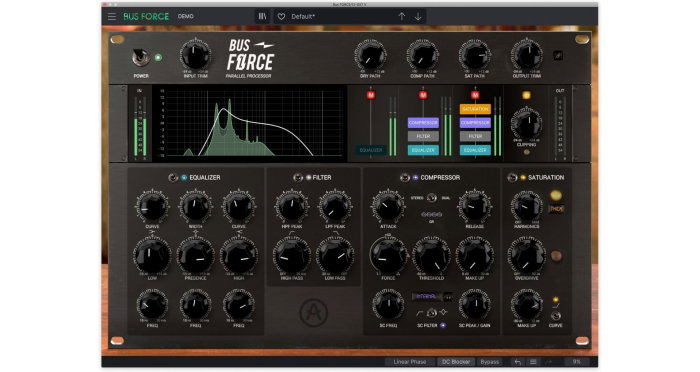This screenshot has width=700, height=372.
Task: Click the equalizer Presence knob
Action: pyautogui.click(x=195, y=255)
